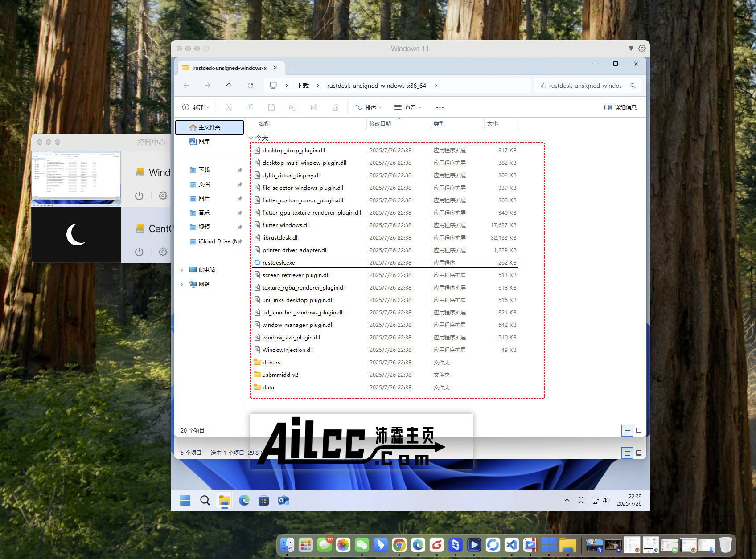Open 主文件夹 in the sidebar
Image resolution: width=756 pixels, height=559 pixels.
pos(210,127)
